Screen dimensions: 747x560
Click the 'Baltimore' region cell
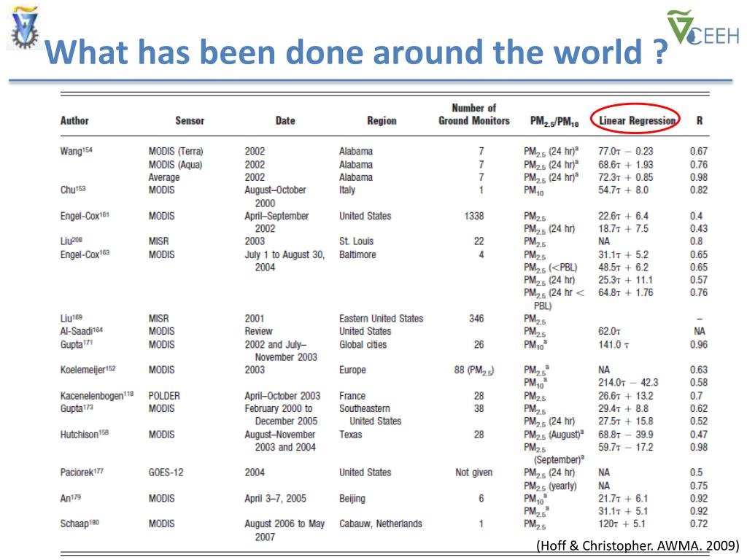pyautogui.click(x=357, y=254)
